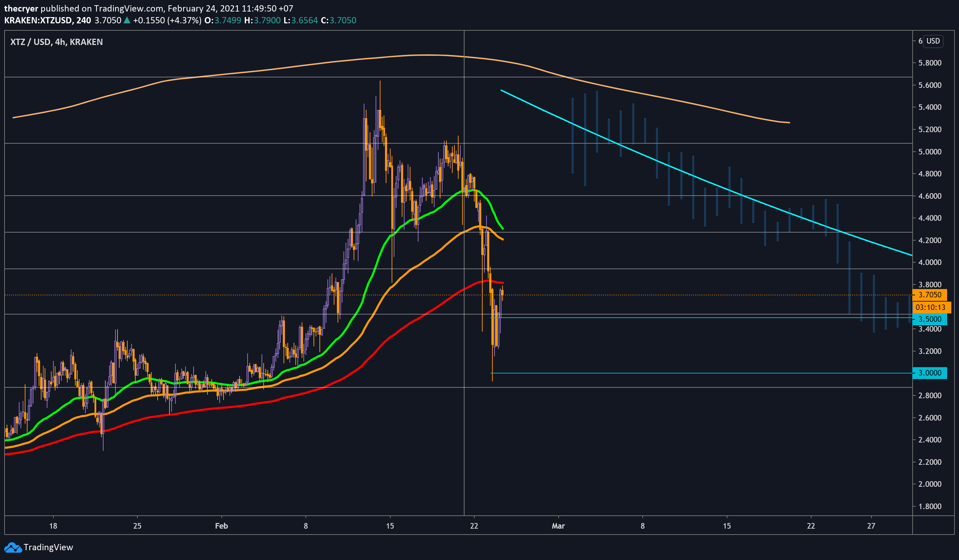Click the H:3.7900 high value
This screenshot has height=560, width=959.
263,20
